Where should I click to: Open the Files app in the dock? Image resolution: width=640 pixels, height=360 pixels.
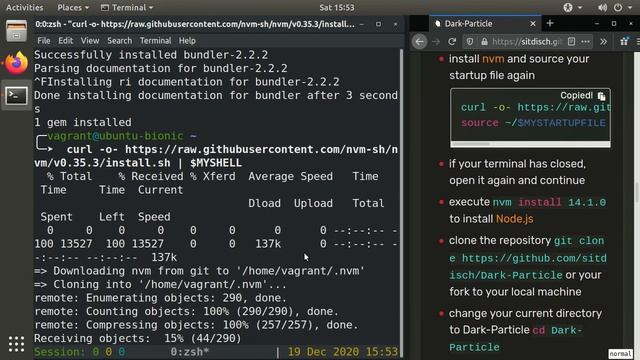(x=16, y=31)
